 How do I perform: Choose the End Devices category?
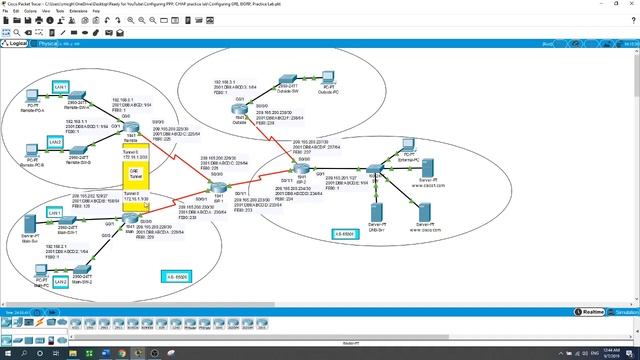click(x=18, y=322)
